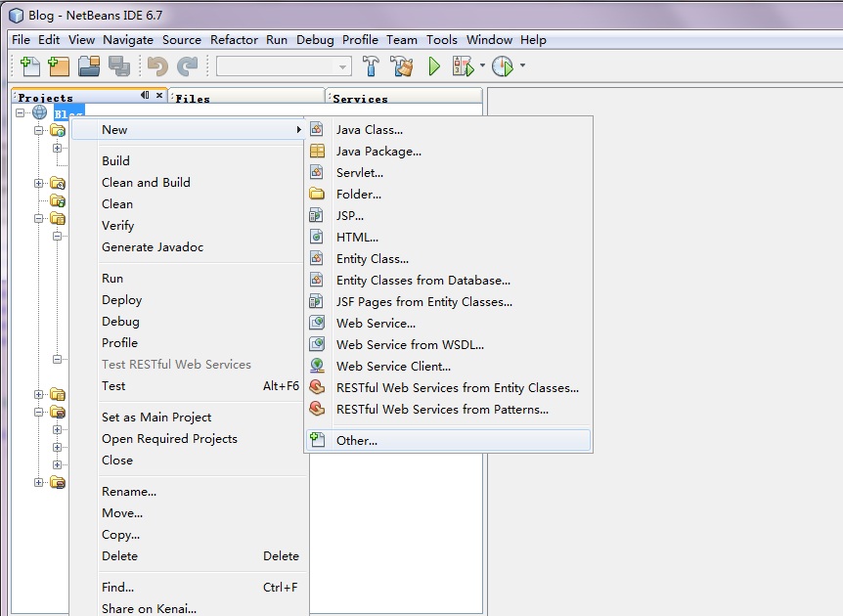This screenshot has width=843, height=616.
Task: Open the Profile Main Project dropdown arrow
Action: point(522,66)
